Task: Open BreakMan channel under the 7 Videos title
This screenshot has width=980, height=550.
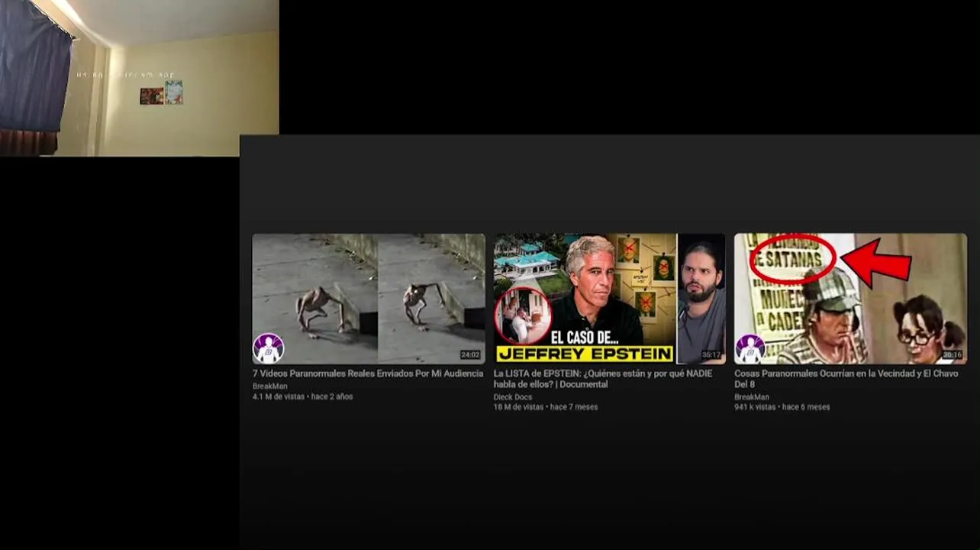Action: tap(270, 387)
